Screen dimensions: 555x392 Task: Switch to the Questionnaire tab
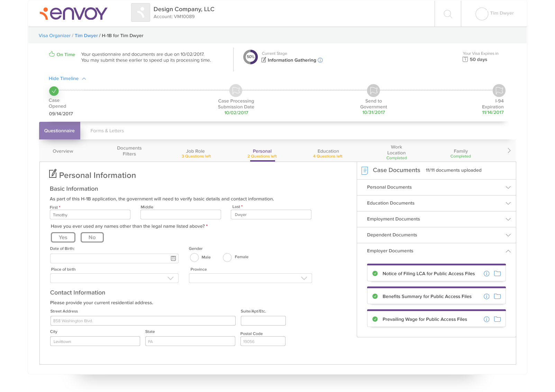point(60,131)
